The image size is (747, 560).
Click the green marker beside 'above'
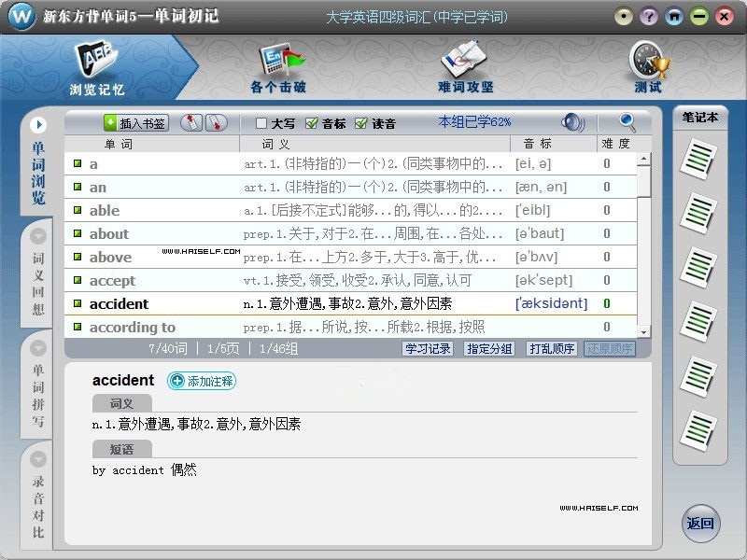pos(78,257)
